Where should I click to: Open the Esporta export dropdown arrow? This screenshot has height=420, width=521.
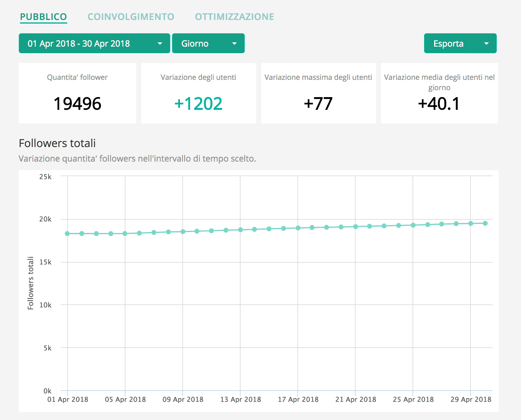[487, 43]
